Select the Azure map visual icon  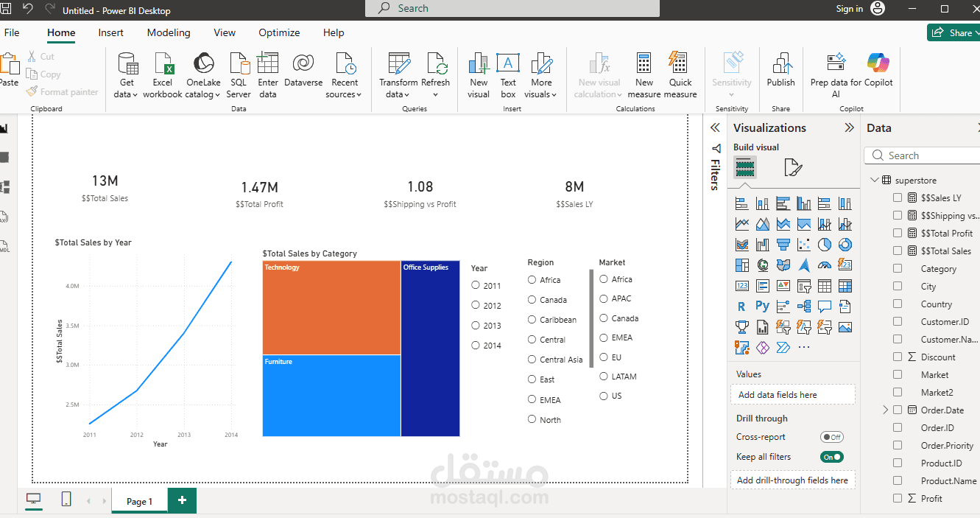click(x=804, y=265)
